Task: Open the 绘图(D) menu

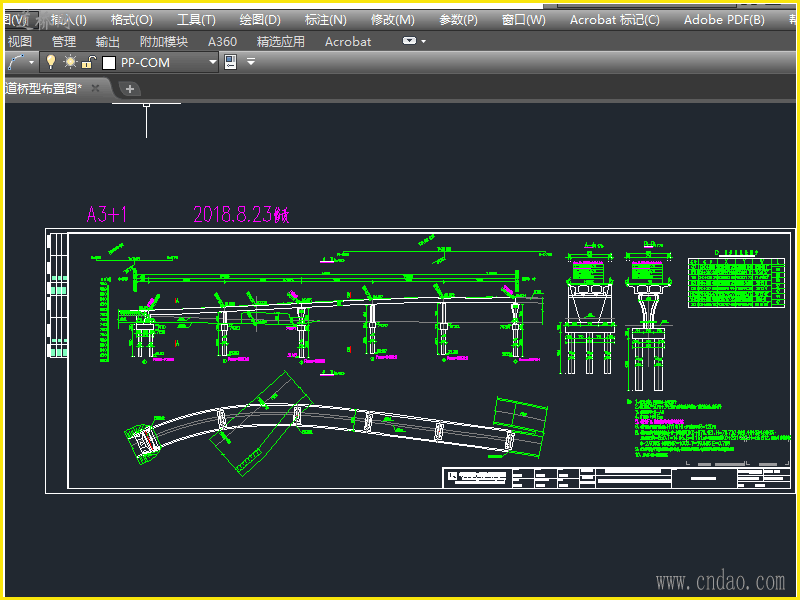Action: point(260,19)
